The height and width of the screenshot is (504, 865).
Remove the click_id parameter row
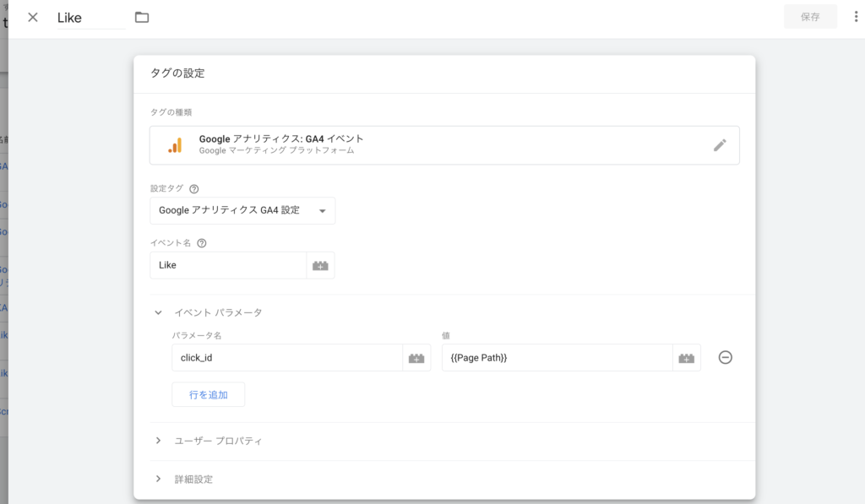coord(726,357)
